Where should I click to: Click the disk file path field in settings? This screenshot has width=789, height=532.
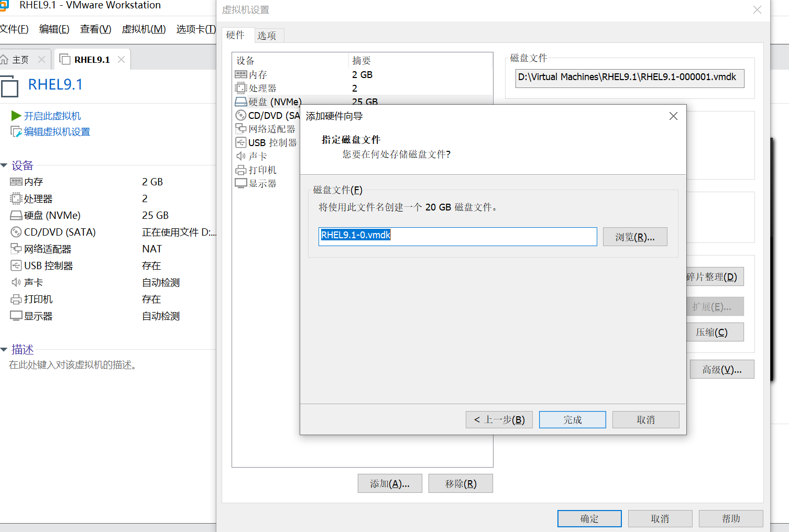click(x=630, y=77)
